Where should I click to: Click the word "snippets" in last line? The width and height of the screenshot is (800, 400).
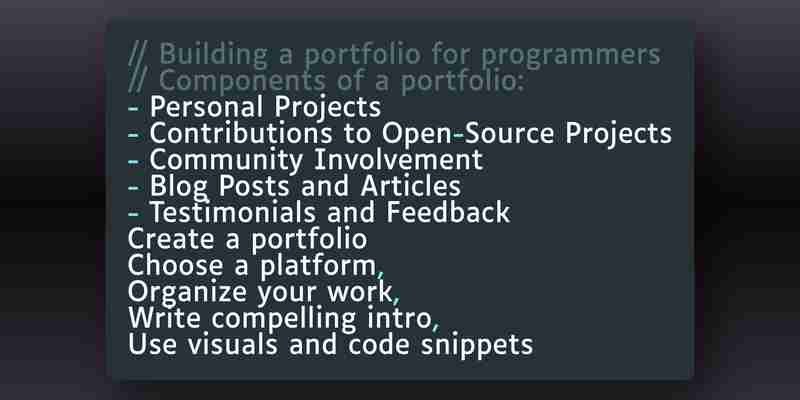(x=477, y=346)
